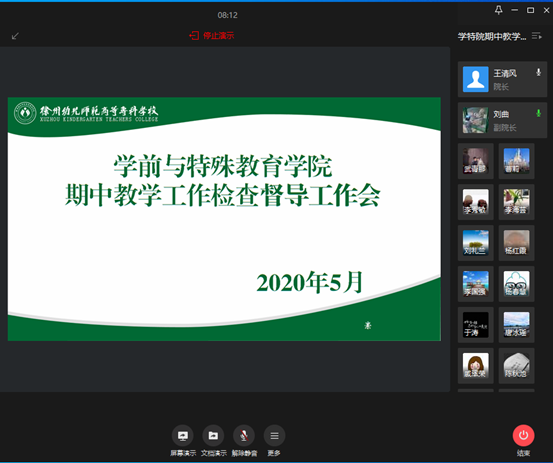This screenshot has width=553, height=463.
Task: Select participant thumbnail left of castle avatar
Action: tap(475, 161)
